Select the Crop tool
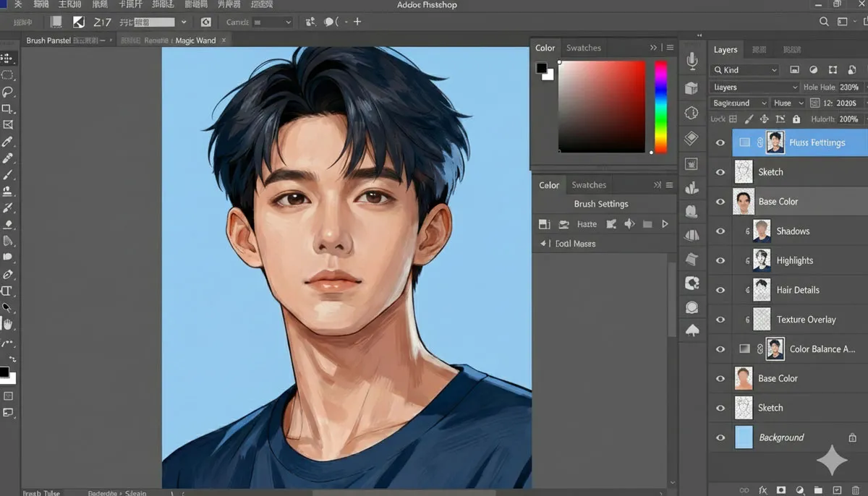Screen dimensions: 868x496 pos(8,108)
